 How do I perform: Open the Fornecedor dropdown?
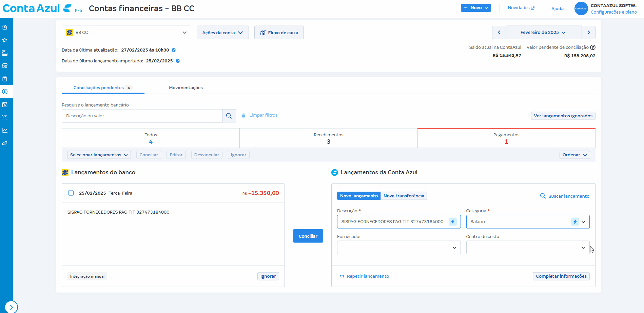pos(398,248)
